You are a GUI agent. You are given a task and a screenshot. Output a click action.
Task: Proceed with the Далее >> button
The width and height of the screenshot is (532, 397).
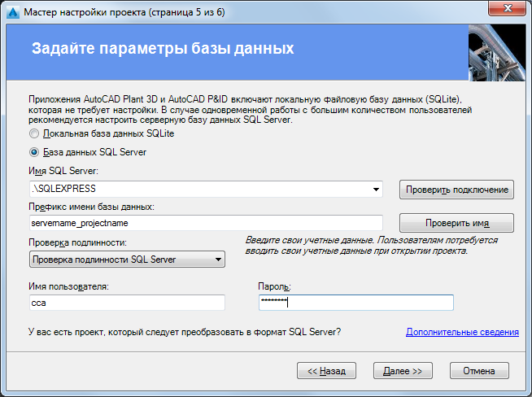403,371
